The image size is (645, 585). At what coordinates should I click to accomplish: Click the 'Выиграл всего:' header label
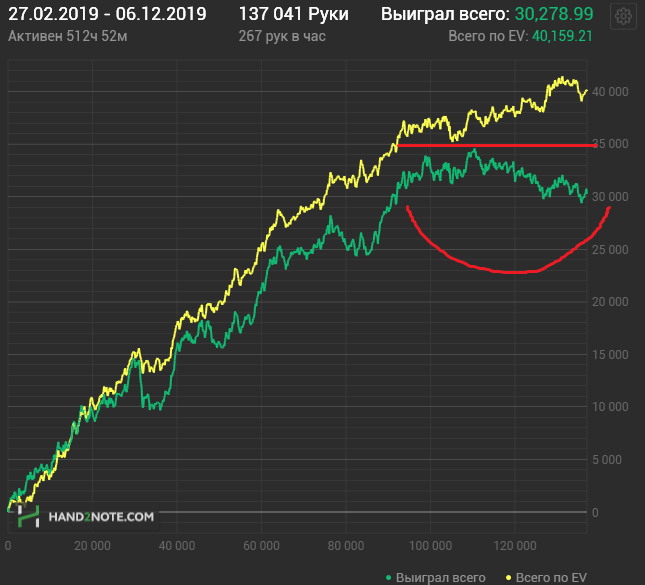click(445, 14)
